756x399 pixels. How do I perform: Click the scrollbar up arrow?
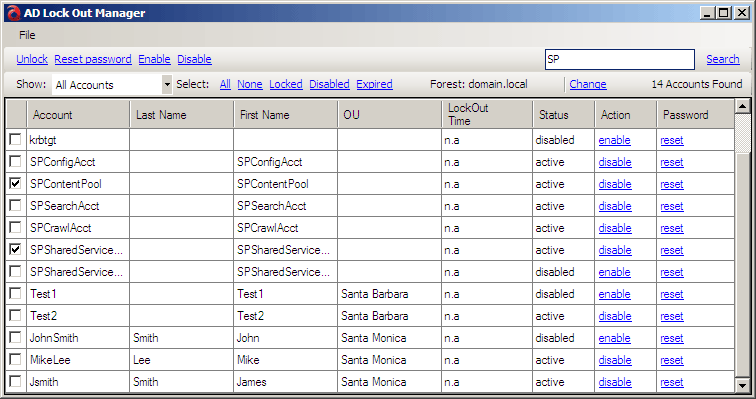point(742,106)
